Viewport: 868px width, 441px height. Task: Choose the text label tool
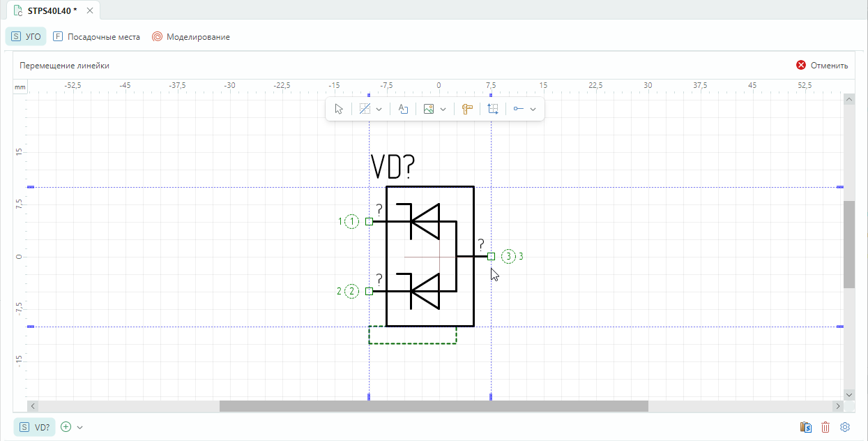tap(403, 109)
